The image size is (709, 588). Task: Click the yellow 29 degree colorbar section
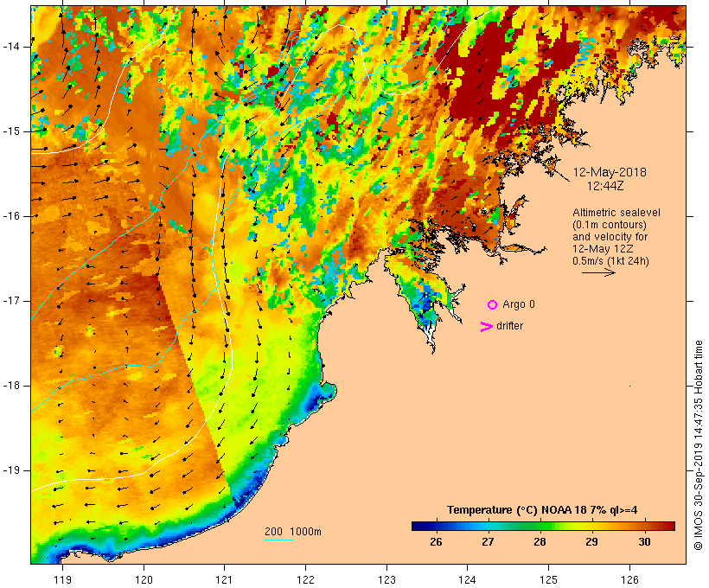pyautogui.click(x=592, y=526)
